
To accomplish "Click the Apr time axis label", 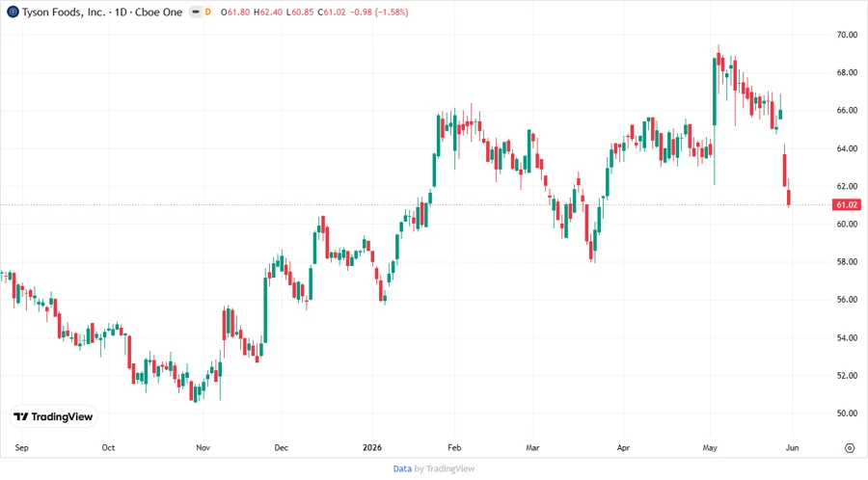I will (623, 447).
